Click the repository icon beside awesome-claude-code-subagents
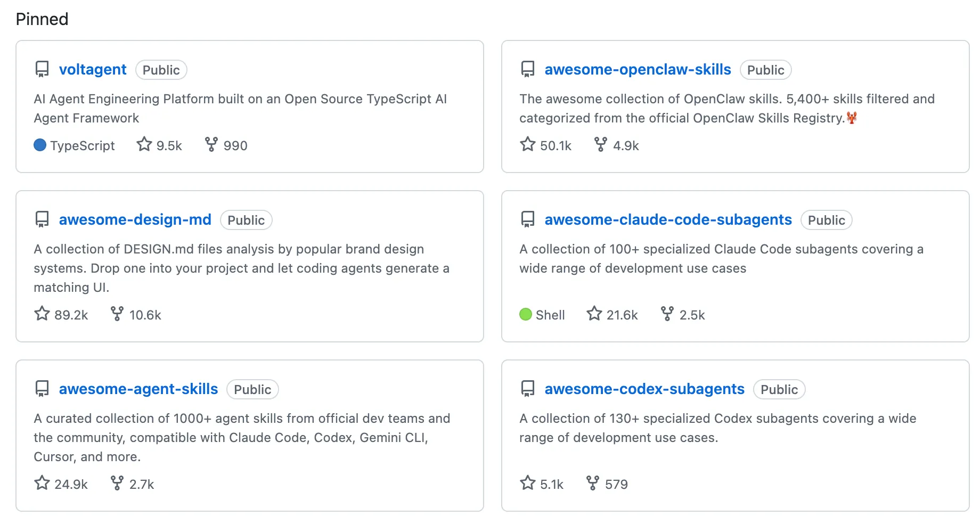This screenshot has height=524, width=980. [528, 220]
